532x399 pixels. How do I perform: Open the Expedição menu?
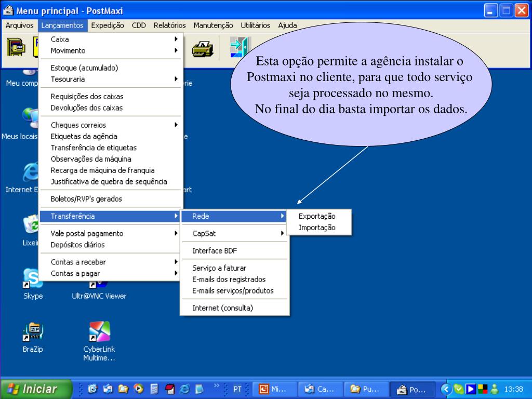coord(107,25)
